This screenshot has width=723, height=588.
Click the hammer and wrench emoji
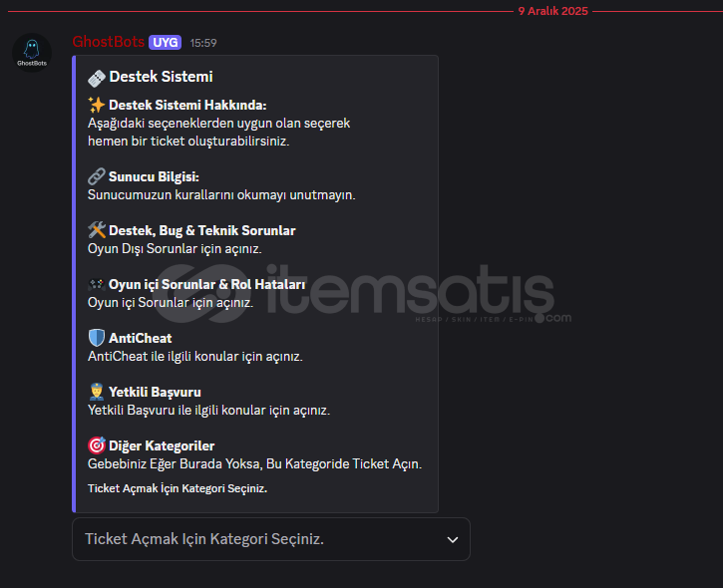[x=97, y=230]
